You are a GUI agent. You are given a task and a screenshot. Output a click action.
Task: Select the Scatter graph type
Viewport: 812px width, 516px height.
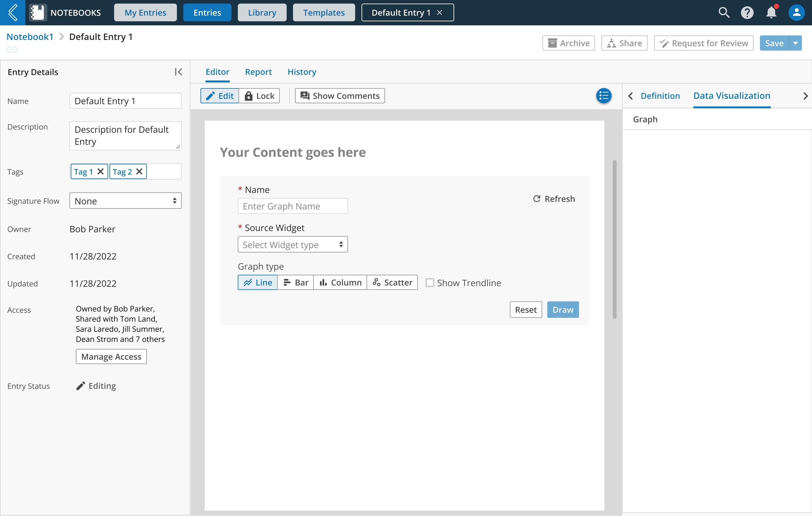(392, 282)
